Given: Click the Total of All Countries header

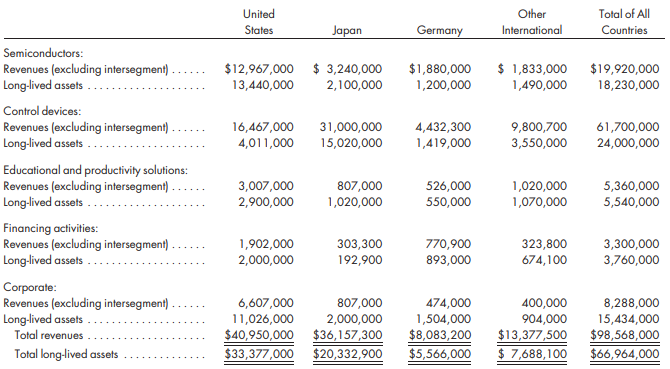Looking at the screenshot, I should click(x=624, y=22).
